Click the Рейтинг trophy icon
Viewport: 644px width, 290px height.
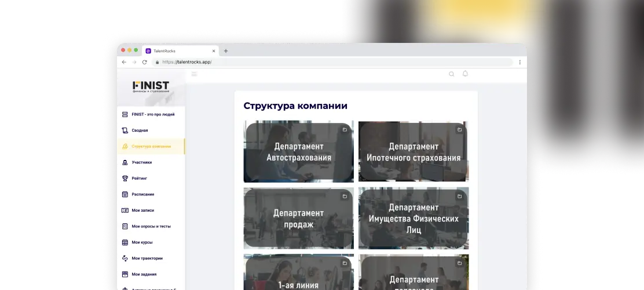125,179
